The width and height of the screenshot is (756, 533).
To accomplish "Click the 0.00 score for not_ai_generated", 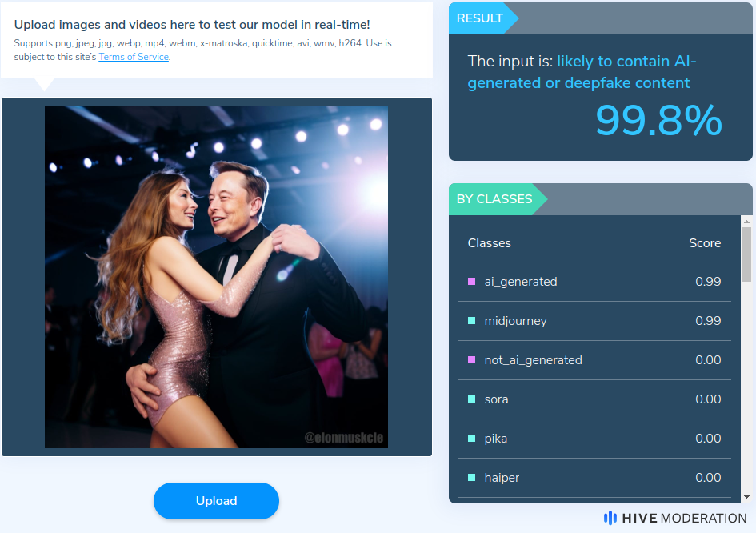I will point(708,360).
